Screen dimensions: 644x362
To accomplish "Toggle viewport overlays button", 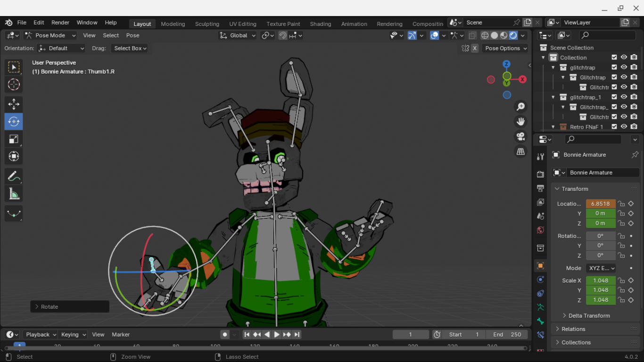I will pos(435,35).
